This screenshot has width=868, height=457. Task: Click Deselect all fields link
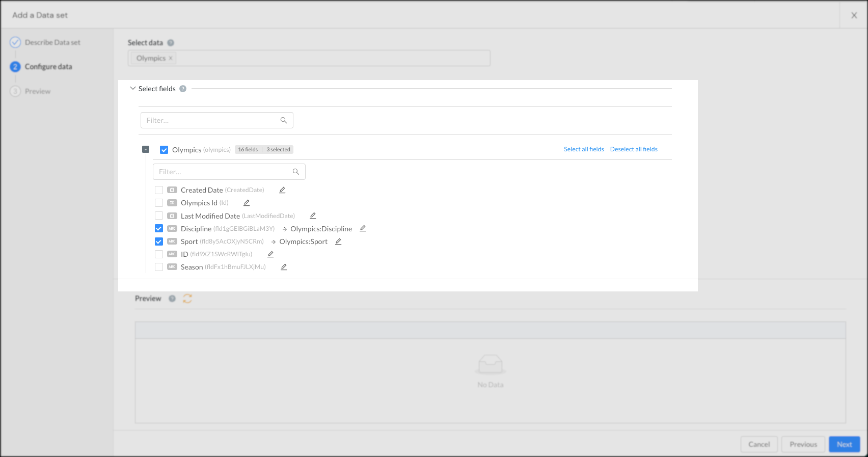[x=634, y=149]
